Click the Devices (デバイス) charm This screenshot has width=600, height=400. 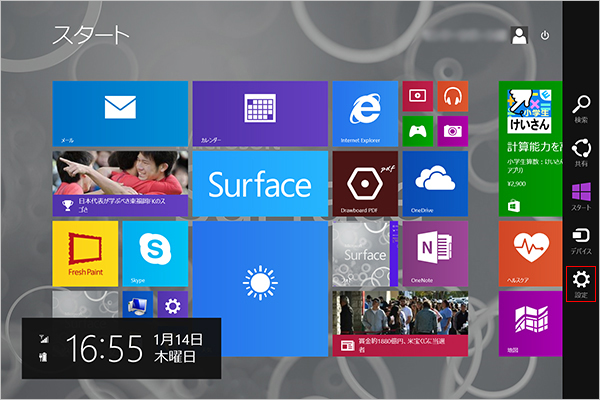(581, 240)
